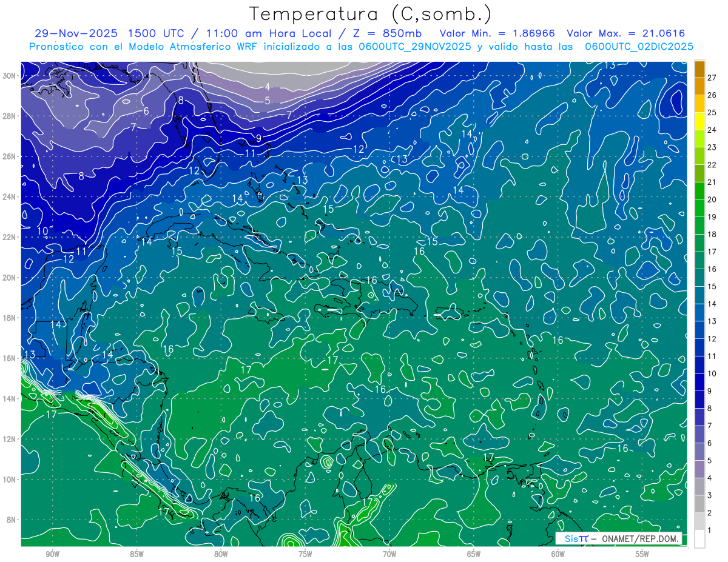Click the 26N latitude axis label
This screenshot has width=728, height=562.
[x=9, y=156]
